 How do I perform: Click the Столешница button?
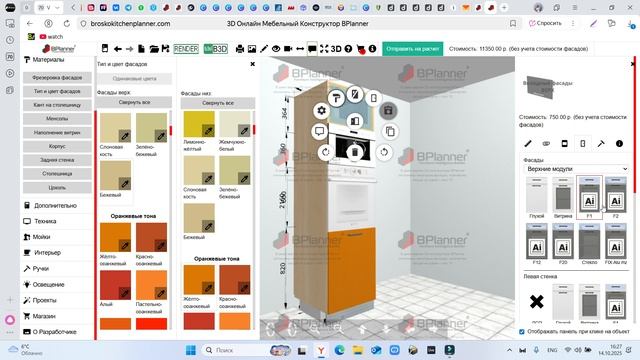pyautogui.click(x=57, y=174)
